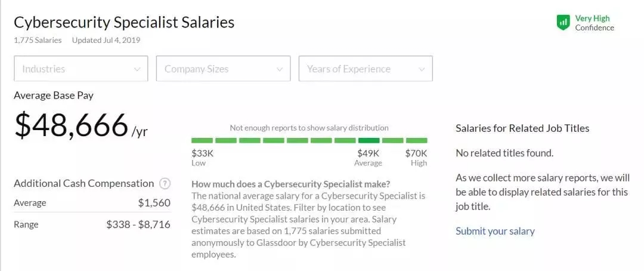Click the first light green salary bar segment

tap(202, 140)
